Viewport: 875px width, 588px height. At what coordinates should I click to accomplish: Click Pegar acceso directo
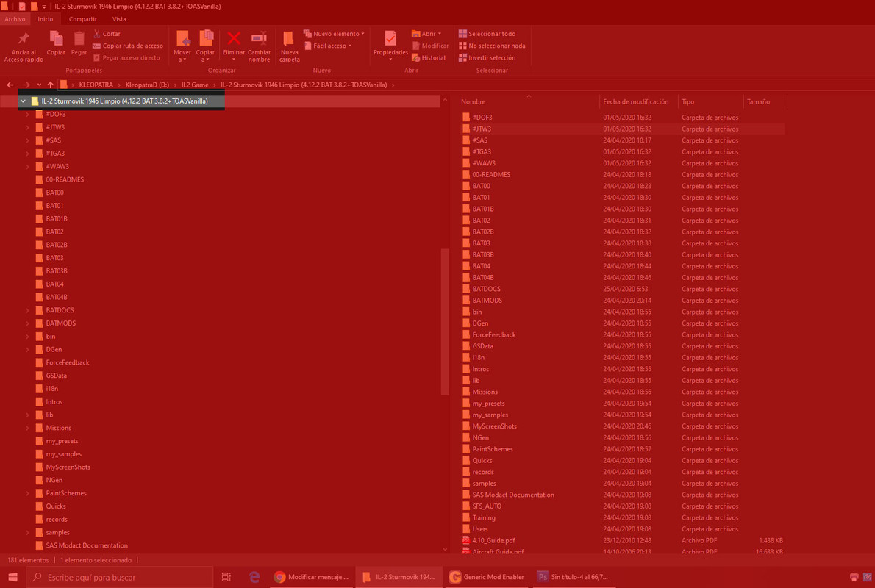126,57
